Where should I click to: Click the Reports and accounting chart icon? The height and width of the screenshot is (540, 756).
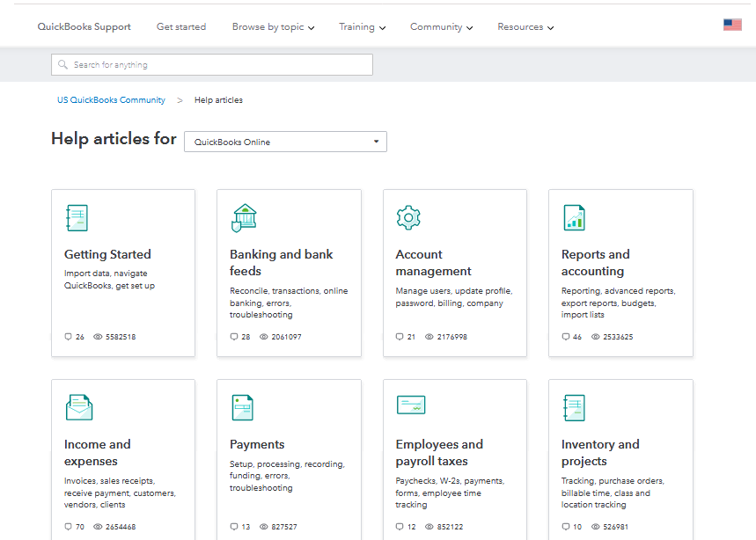(575, 218)
